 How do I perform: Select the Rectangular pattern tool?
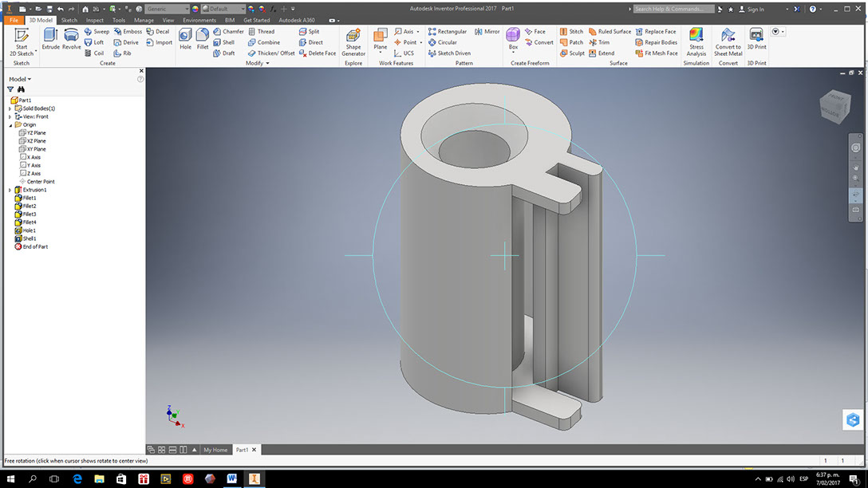[448, 32]
